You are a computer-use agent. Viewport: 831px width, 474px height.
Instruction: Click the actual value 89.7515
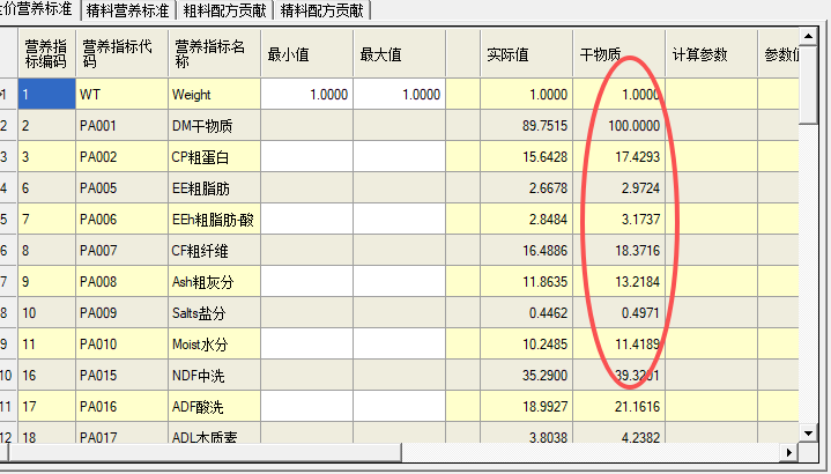click(x=545, y=126)
